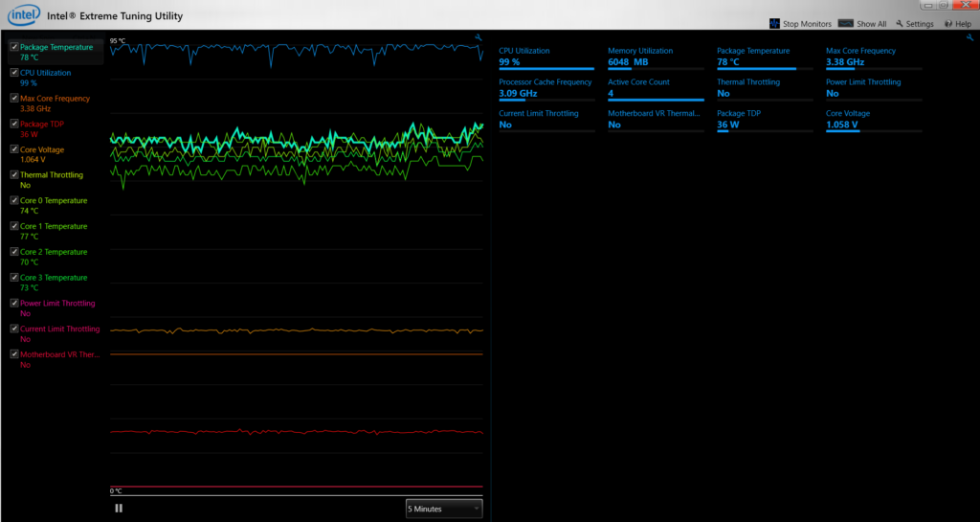Uncheck Core 3 Temperature checkbox

point(14,278)
